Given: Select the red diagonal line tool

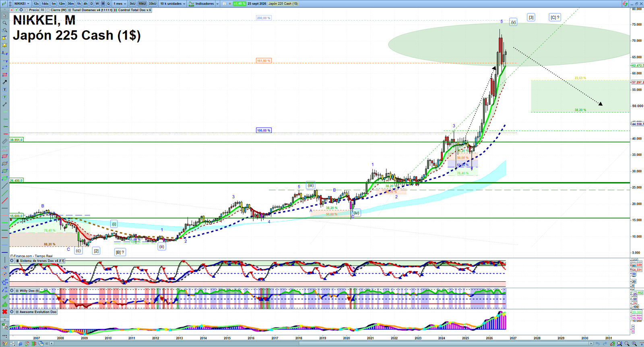Looking at the screenshot, I should tap(5, 200).
